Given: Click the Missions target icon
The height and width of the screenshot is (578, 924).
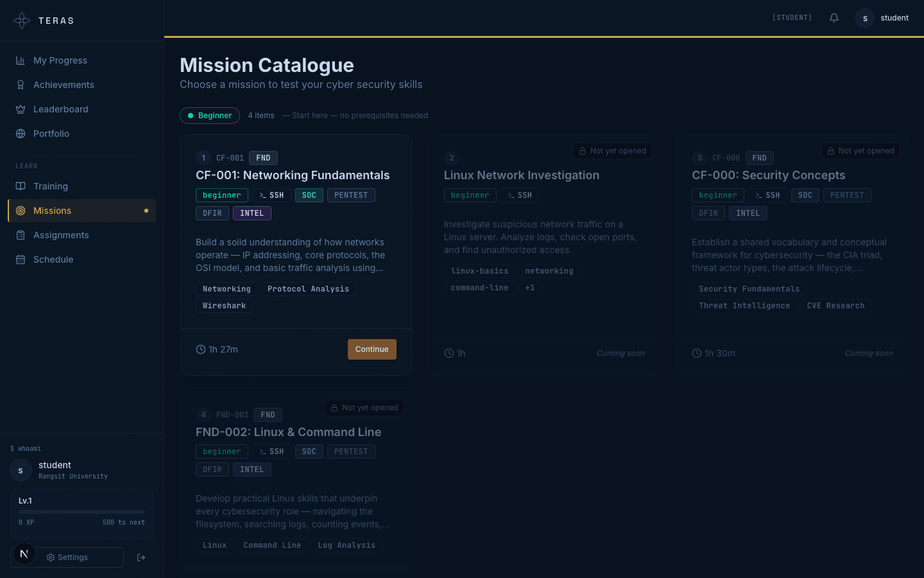Looking at the screenshot, I should (x=21, y=211).
